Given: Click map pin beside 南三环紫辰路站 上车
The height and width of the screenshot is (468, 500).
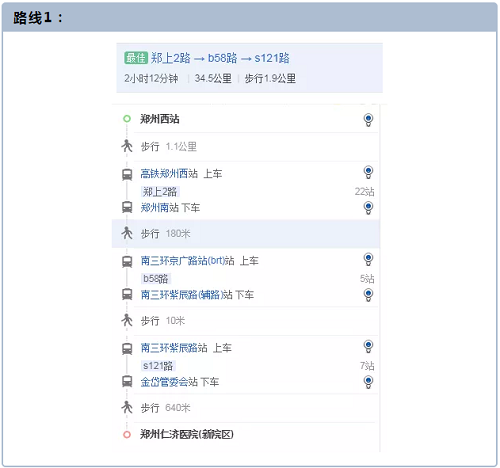Looking at the screenshot, I should tap(368, 346).
